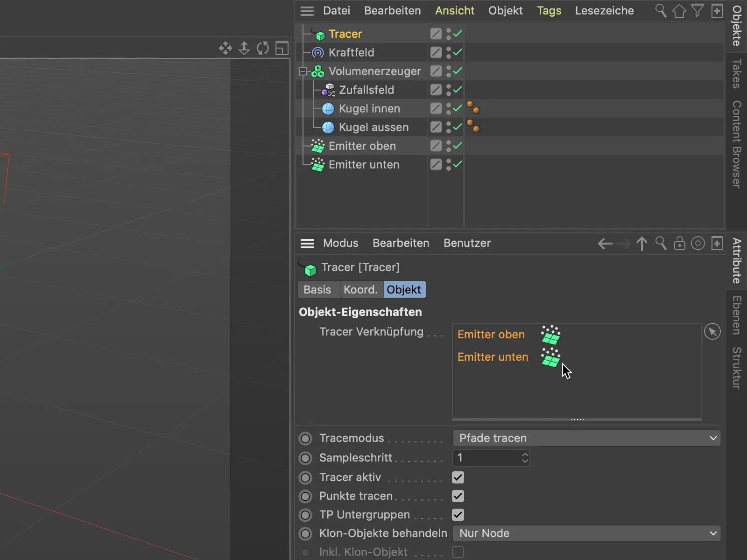Switch to the Basis tab
Image resolution: width=747 pixels, height=560 pixels.
pos(317,290)
